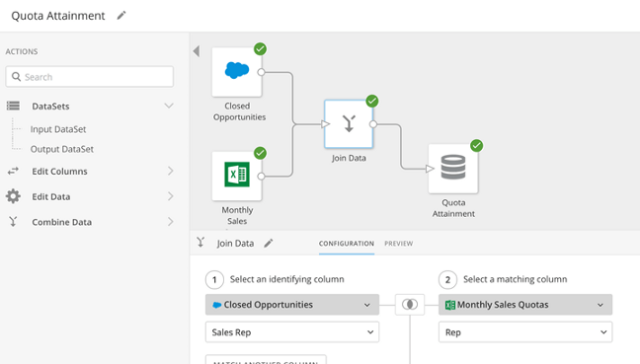Expand the Edit Data section chevron

click(x=171, y=196)
